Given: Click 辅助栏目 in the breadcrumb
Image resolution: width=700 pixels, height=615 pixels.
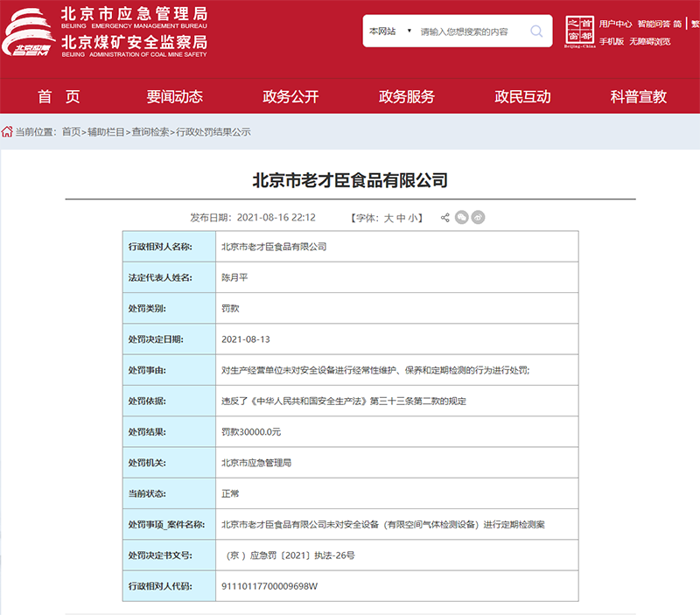Looking at the screenshot, I should 106,131.
